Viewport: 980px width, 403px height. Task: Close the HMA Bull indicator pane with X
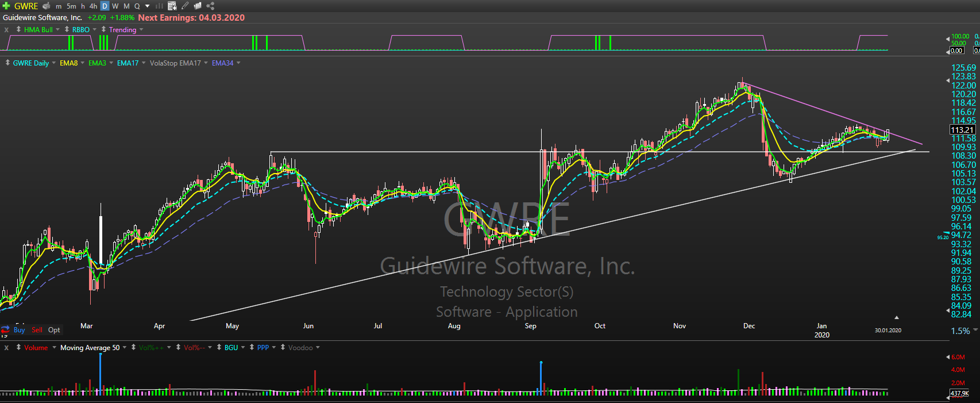click(x=6, y=30)
